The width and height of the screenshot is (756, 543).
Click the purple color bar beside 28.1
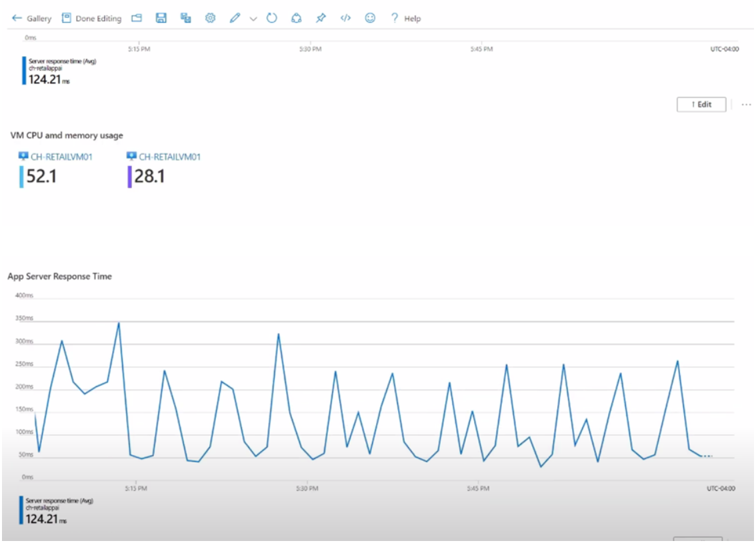tap(129, 177)
